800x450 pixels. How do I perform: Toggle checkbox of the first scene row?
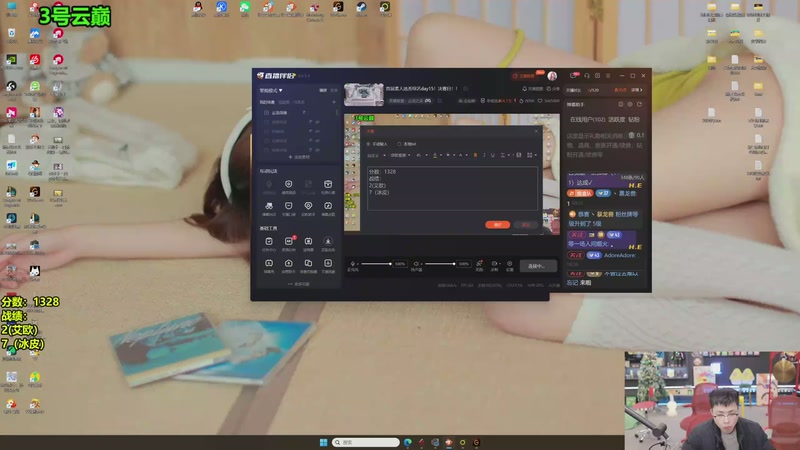(x=266, y=113)
